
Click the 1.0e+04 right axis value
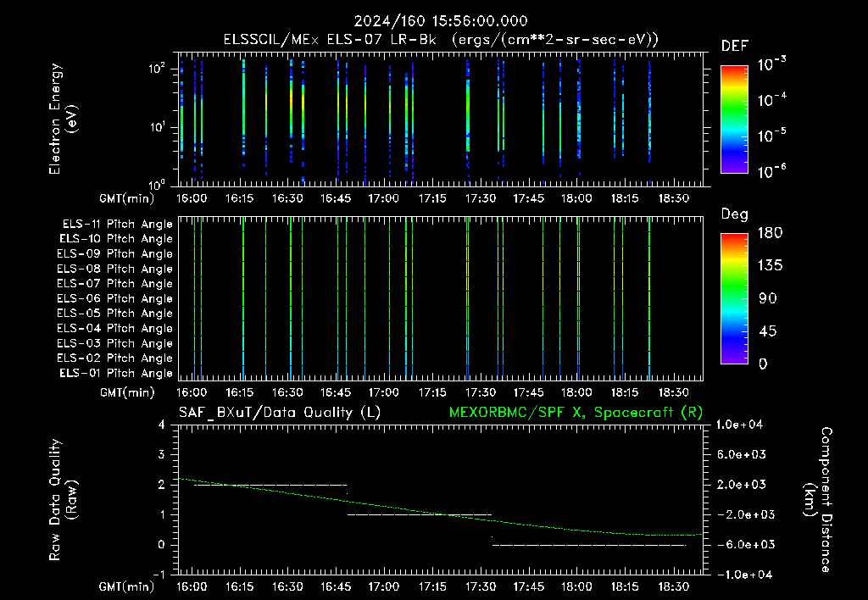pyautogui.click(x=739, y=425)
